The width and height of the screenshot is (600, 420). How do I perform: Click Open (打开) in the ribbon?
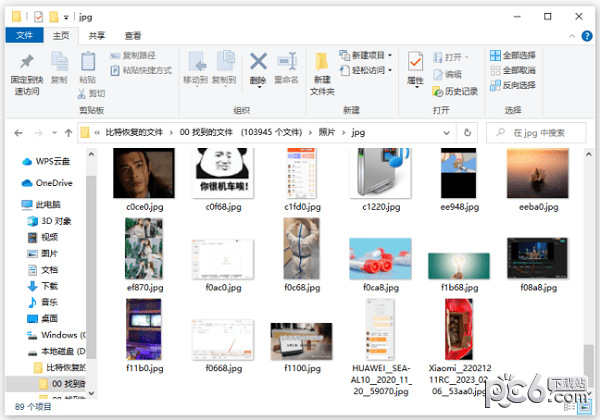tap(451, 57)
